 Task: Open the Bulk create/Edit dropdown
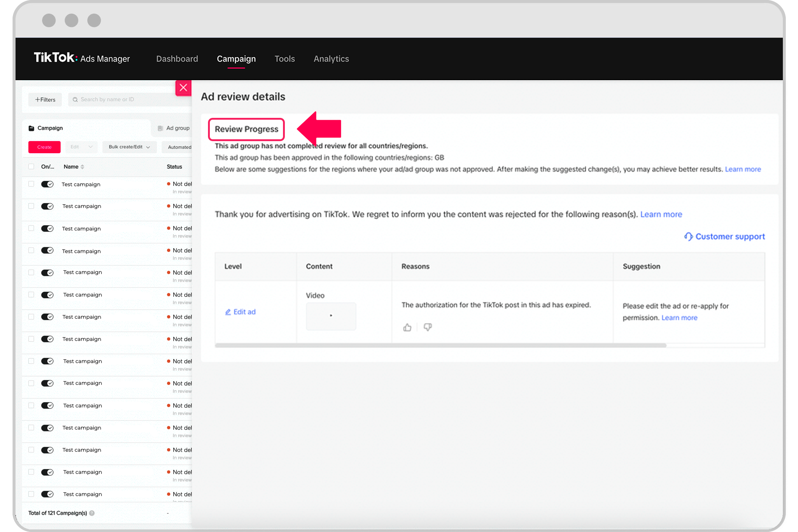click(x=129, y=147)
